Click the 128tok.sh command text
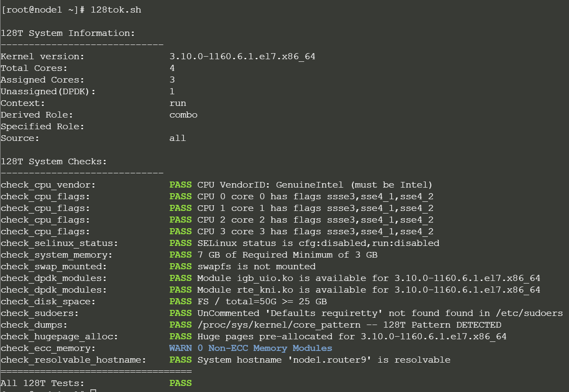Viewport: 569px width, 392px height. click(116, 10)
